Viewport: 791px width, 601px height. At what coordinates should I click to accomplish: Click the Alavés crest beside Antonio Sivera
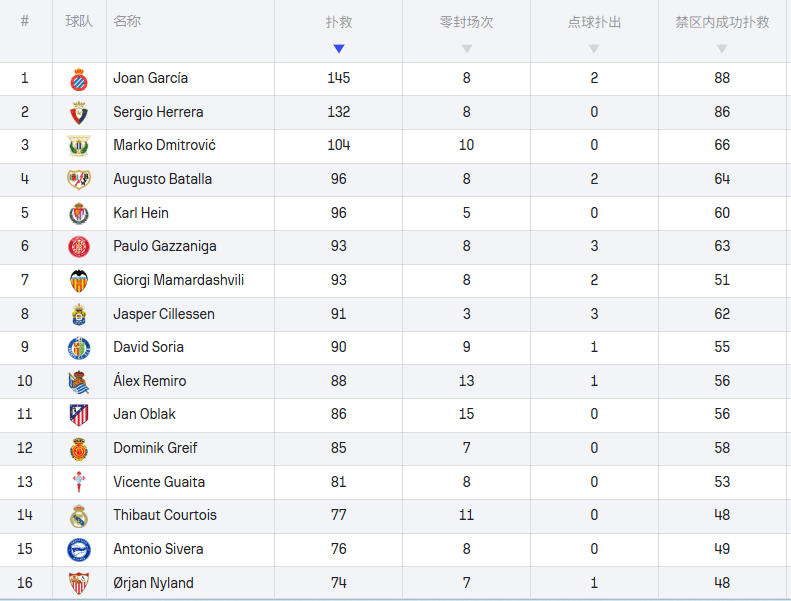tap(79, 549)
